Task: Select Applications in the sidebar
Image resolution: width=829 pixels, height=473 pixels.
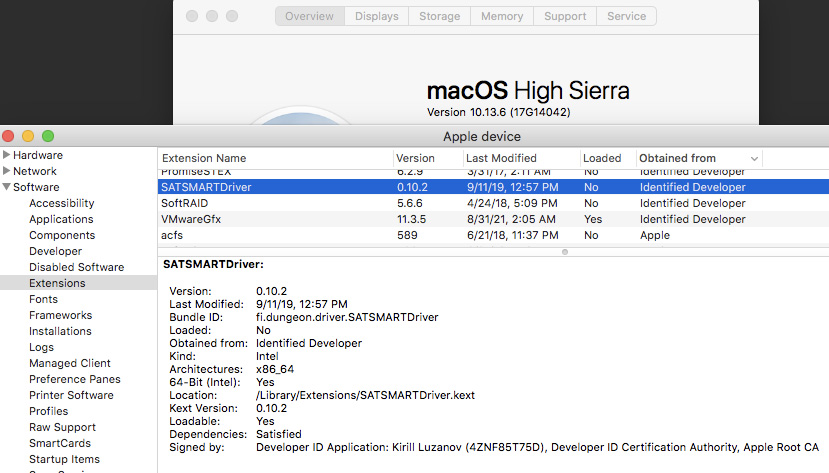Action: [x=61, y=219]
